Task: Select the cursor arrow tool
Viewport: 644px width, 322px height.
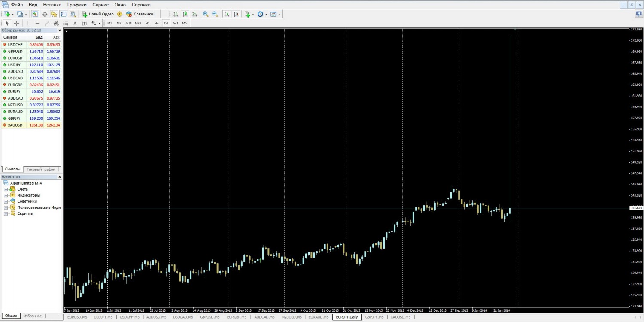Action: click(7, 23)
